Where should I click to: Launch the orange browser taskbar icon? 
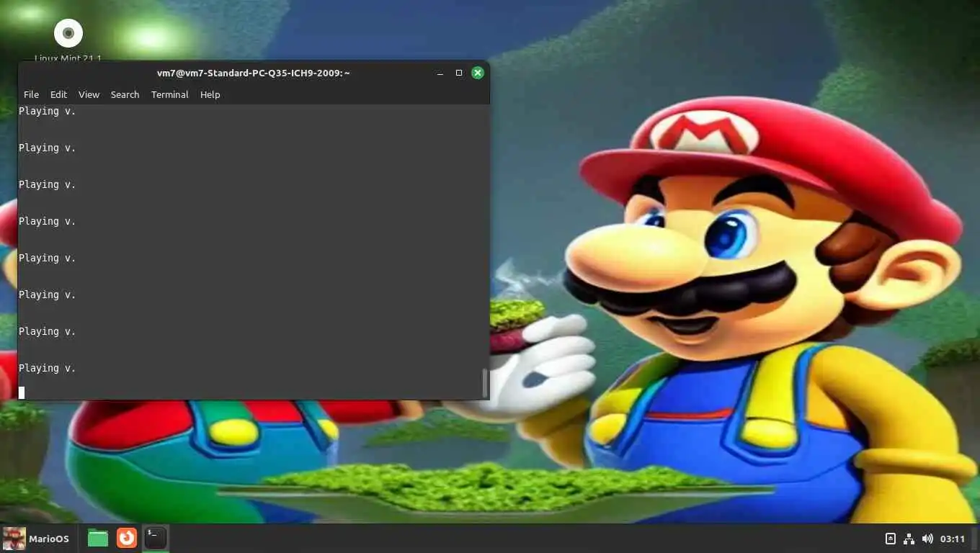(127, 538)
